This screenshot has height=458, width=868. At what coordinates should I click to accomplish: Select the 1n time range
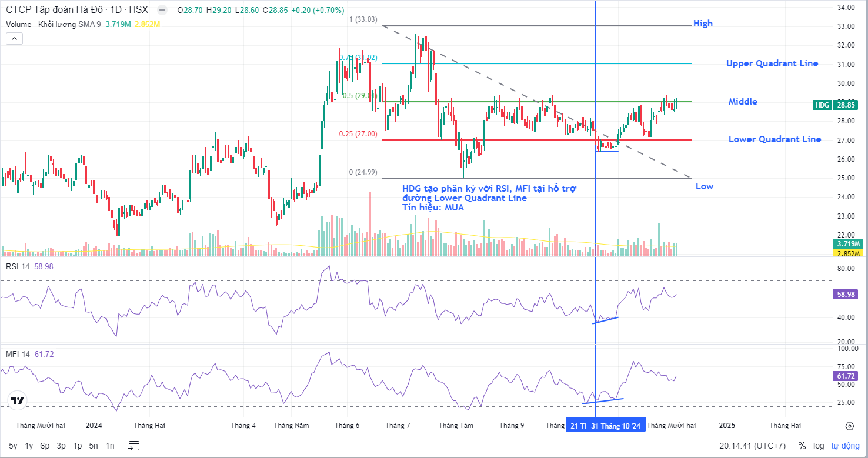click(x=110, y=446)
